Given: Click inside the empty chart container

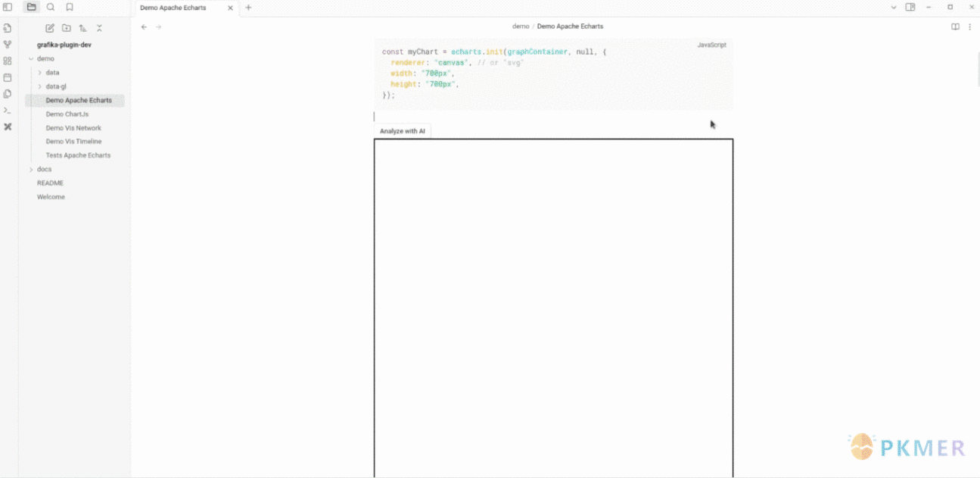Looking at the screenshot, I should [553, 308].
